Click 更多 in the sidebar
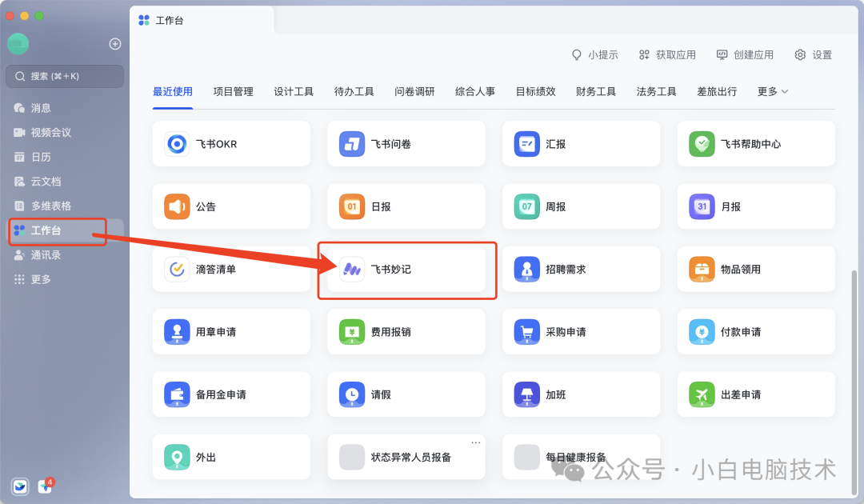 point(65,279)
